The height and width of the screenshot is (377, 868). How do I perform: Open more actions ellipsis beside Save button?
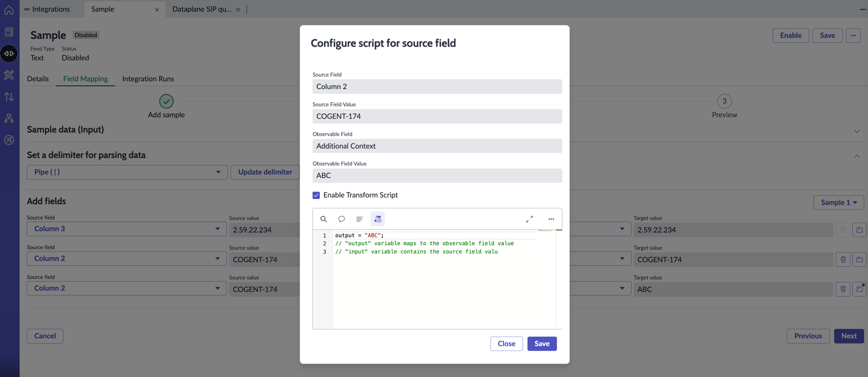(x=853, y=35)
